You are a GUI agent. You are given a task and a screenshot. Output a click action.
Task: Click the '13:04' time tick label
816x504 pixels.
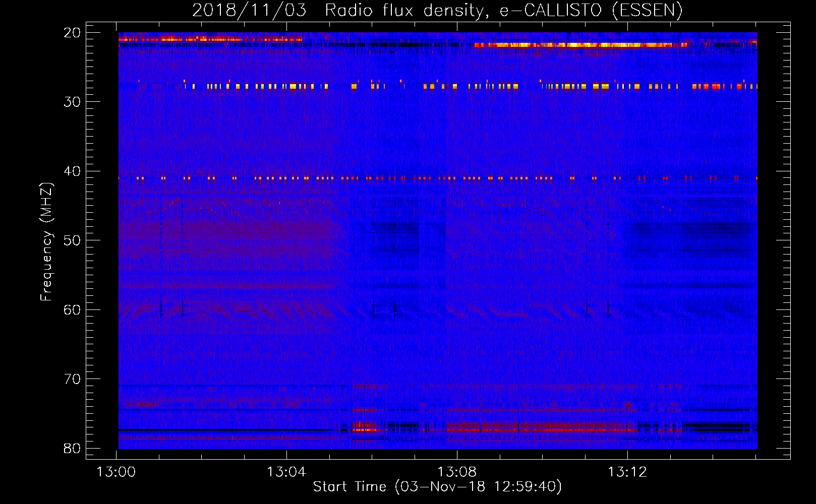point(286,472)
